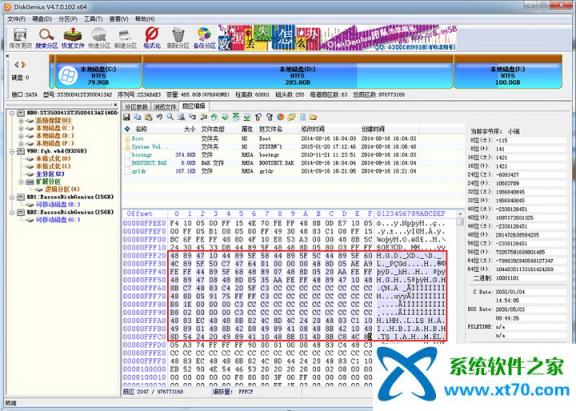
Task: Open the 查看(V) menu
Action: tap(119, 19)
